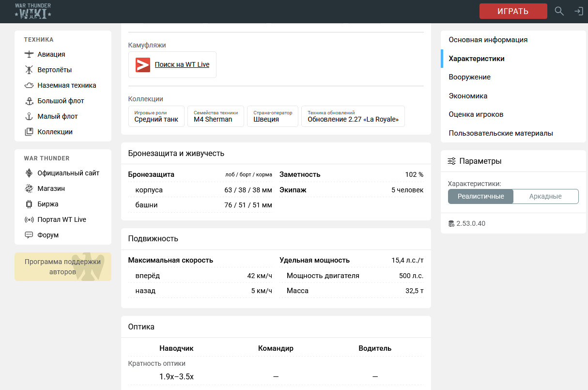Screen dimensions: 588x390
Task: Click the helicopter icon beside Вертолёты
Action: point(29,70)
